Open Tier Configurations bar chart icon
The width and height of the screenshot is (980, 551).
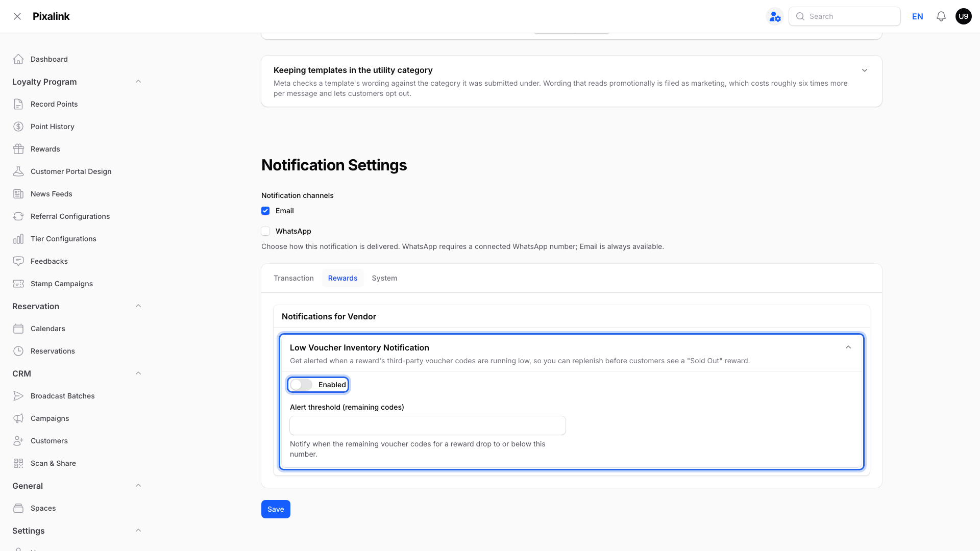(18, 239)
